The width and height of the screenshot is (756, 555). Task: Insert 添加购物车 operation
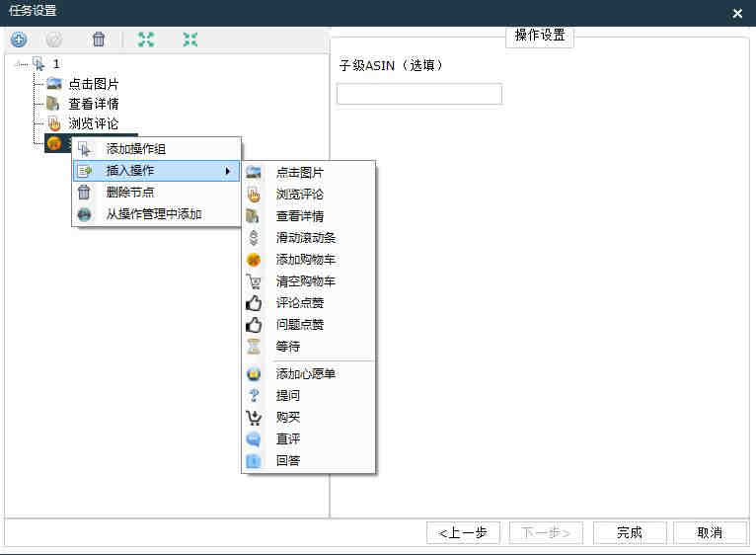[x=309, y=260]
